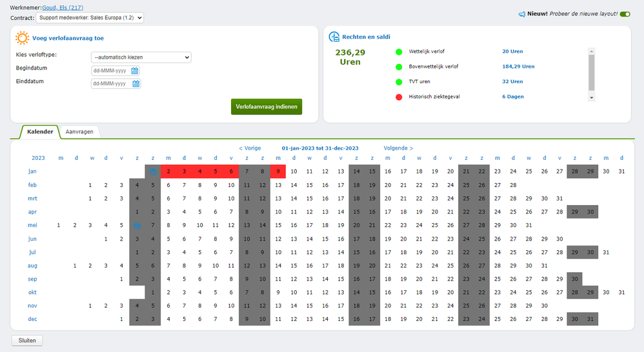Click the Begindatum date input field
Viewport: 644px width, 352px height.
tap(110, 71)
